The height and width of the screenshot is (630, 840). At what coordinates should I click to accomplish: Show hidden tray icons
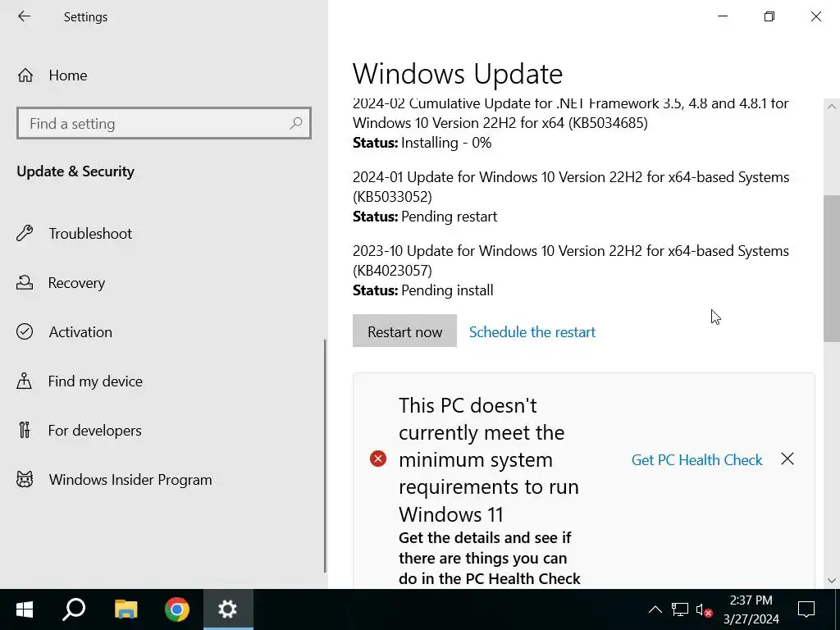tap(655, 609)
